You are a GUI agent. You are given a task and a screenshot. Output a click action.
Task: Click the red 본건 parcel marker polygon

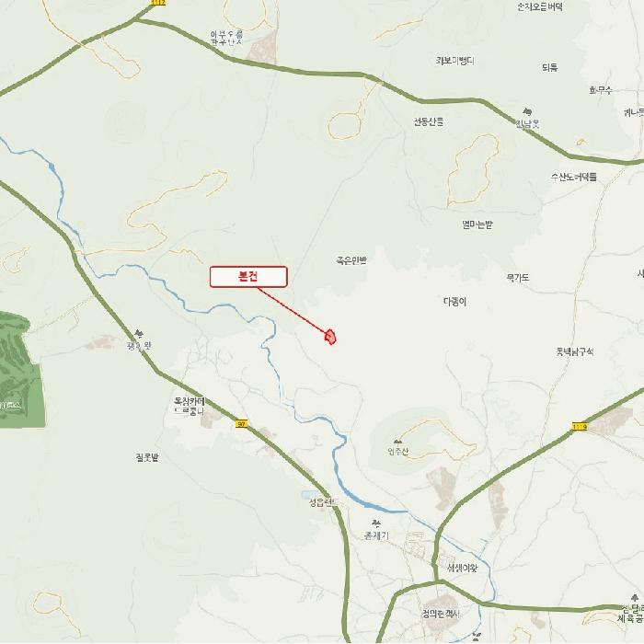click(331, 337)
